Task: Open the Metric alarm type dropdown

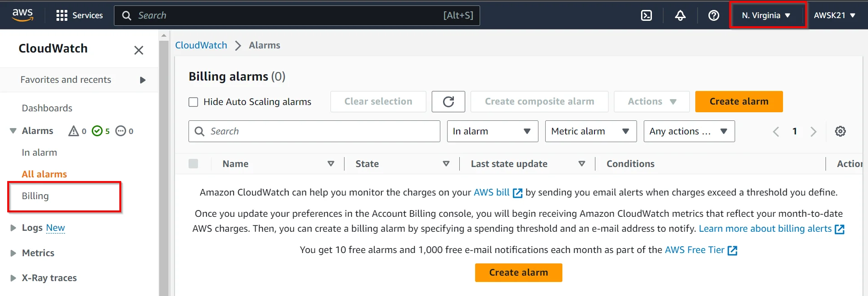Action: point(590,131)
